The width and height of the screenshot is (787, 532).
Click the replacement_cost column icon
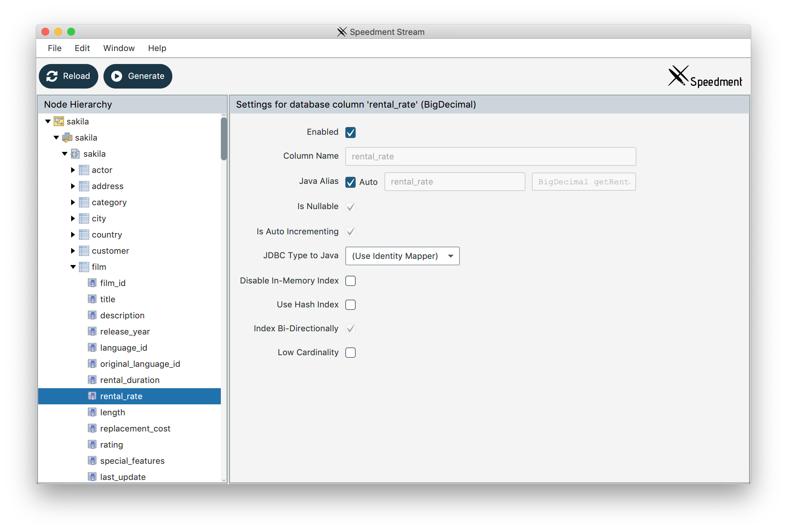pos(92,429)
